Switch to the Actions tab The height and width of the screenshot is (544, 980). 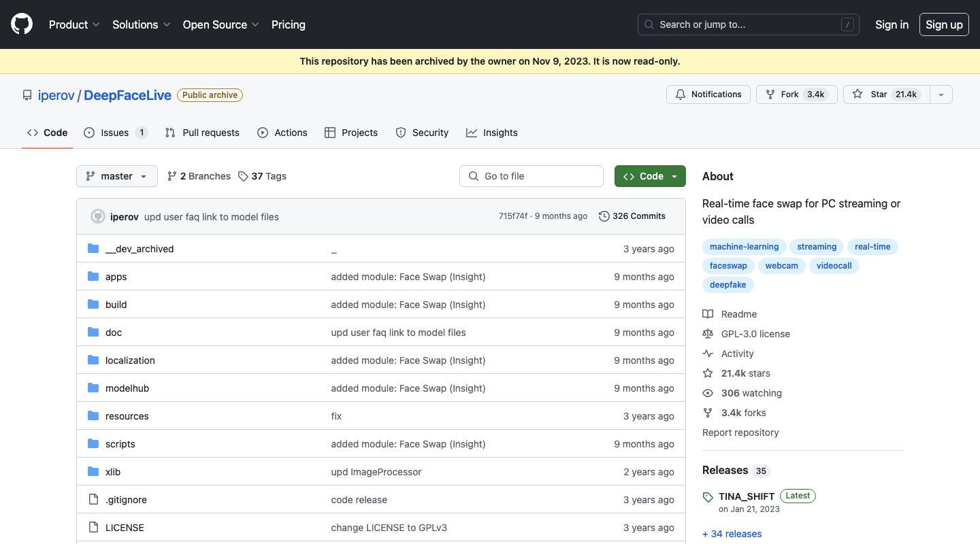coord(282,133)
